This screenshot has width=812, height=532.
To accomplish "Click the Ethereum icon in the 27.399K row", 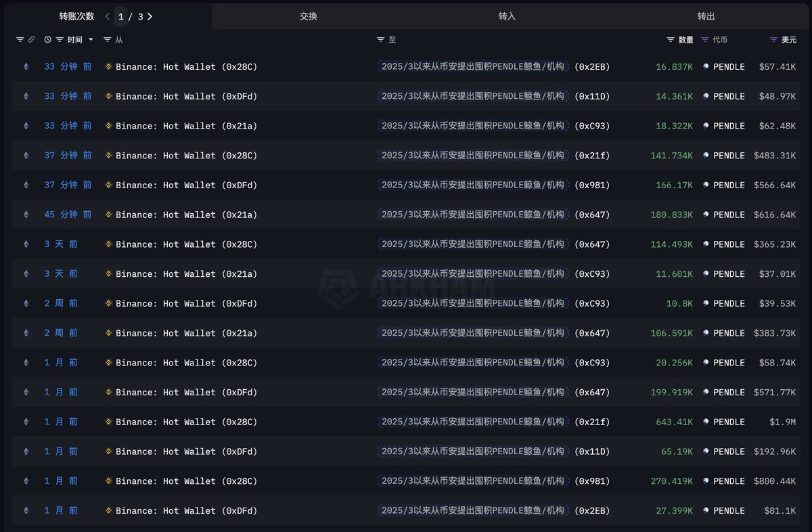I will (26, 510).
